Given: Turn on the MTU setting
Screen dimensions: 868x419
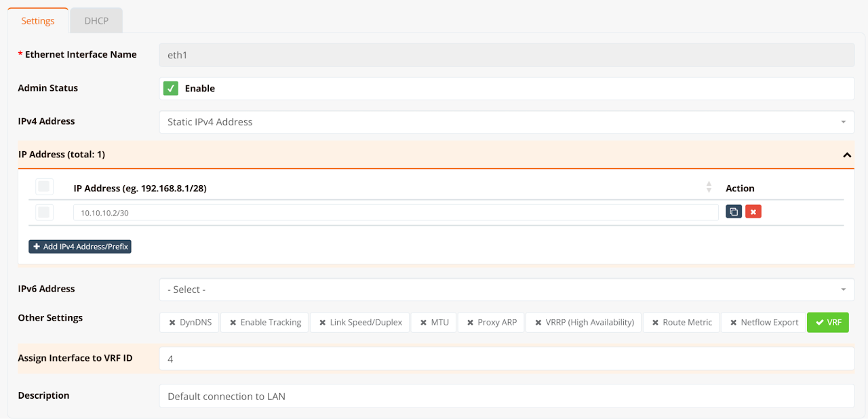Looking at the screenshot, I should pyautogui.click(x=434, y=322).
